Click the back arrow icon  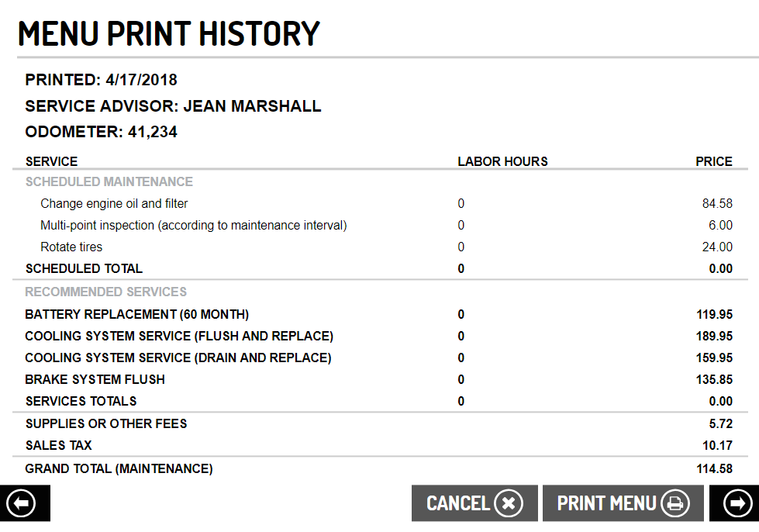click(x=23, y=503)
